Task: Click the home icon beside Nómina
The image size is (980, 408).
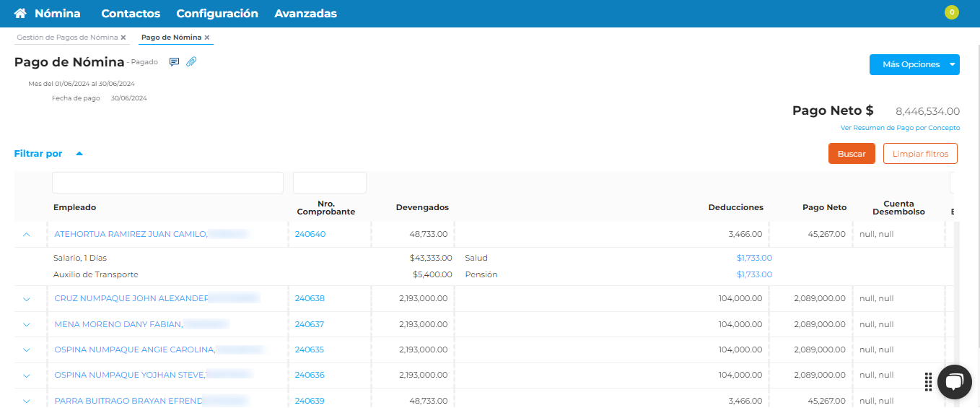Action: pos(20,14)
